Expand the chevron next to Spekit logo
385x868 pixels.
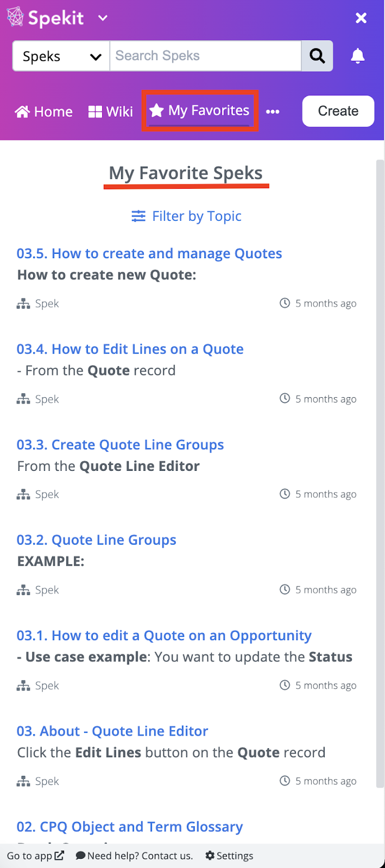point(103,18)
